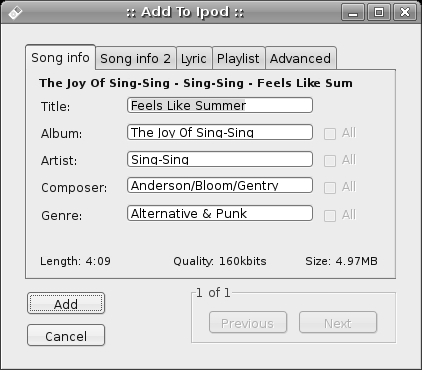Select the Playlist tab
This screenshot has height=370, width=422.
point(238,59)
